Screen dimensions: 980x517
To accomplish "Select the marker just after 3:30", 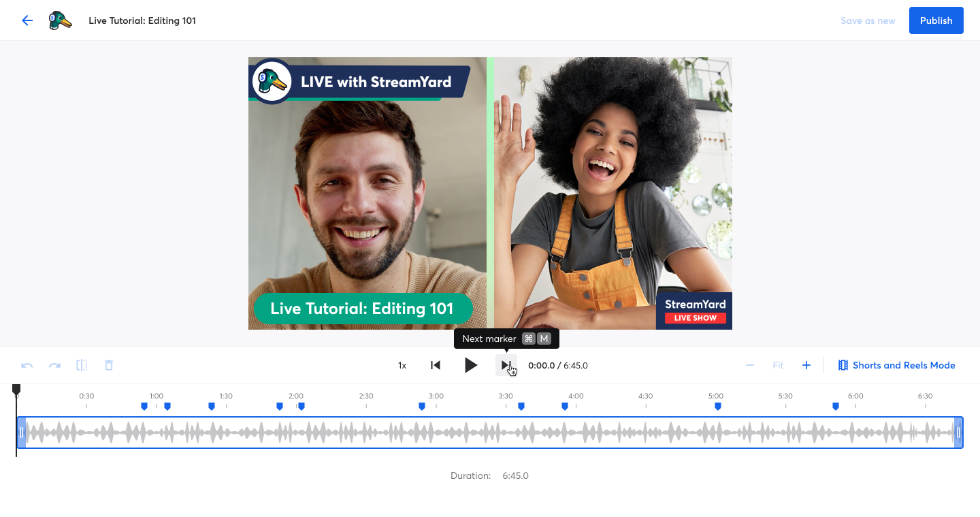I will click(x=521, y=407).
